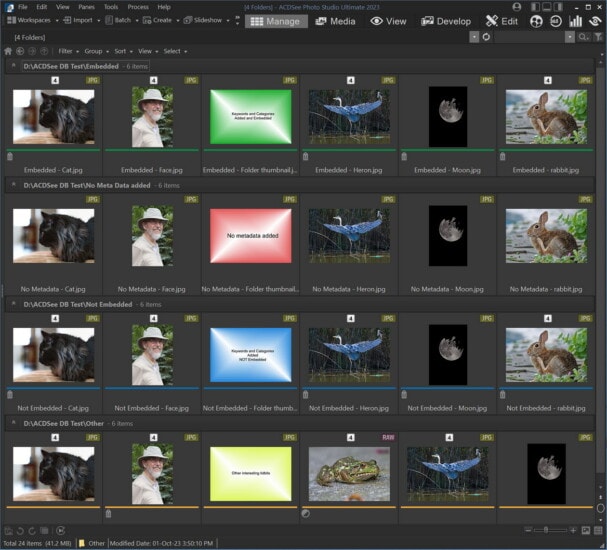This screenshot has height=550, width=607.
Task: Open the Panes menu
Action: coord(84,6)
